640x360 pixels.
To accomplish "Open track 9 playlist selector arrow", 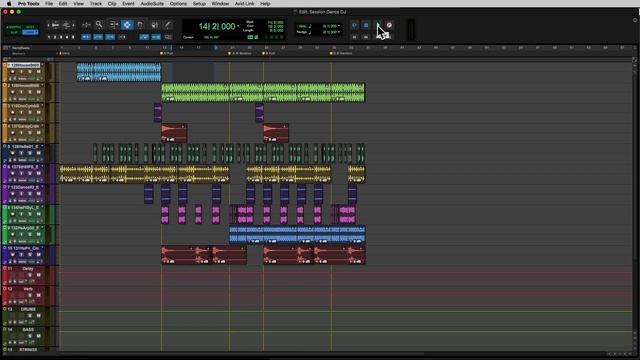I will pyautogui.click(x=42, y=228).
